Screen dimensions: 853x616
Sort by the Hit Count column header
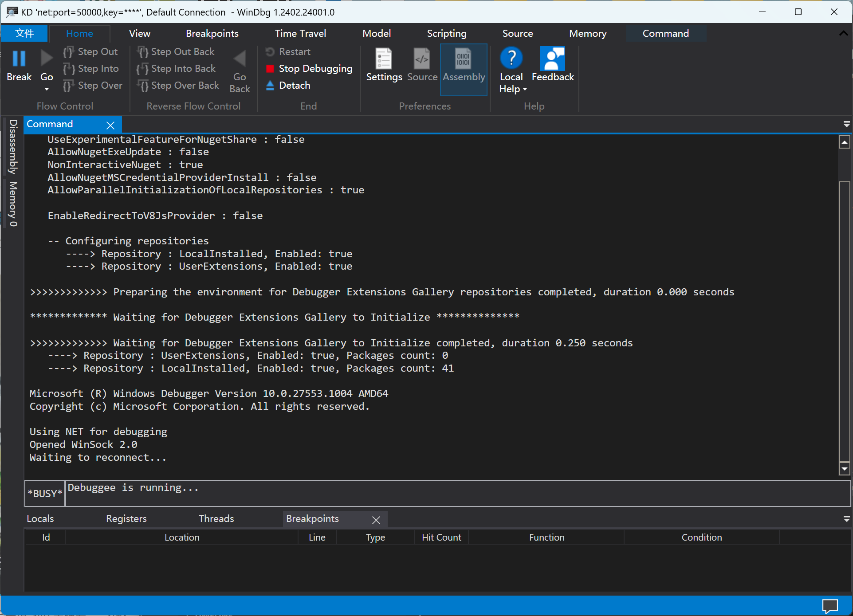[x=441, y=537]
